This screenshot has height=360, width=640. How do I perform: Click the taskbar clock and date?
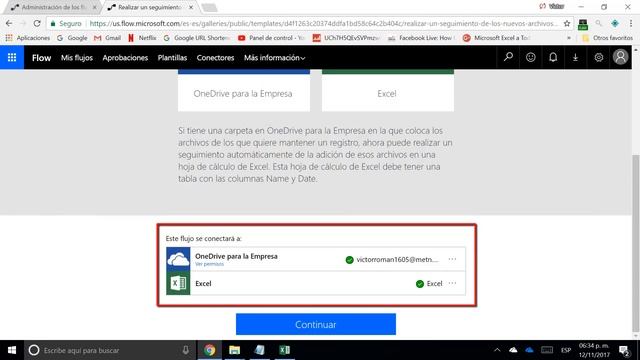point(593,350)
